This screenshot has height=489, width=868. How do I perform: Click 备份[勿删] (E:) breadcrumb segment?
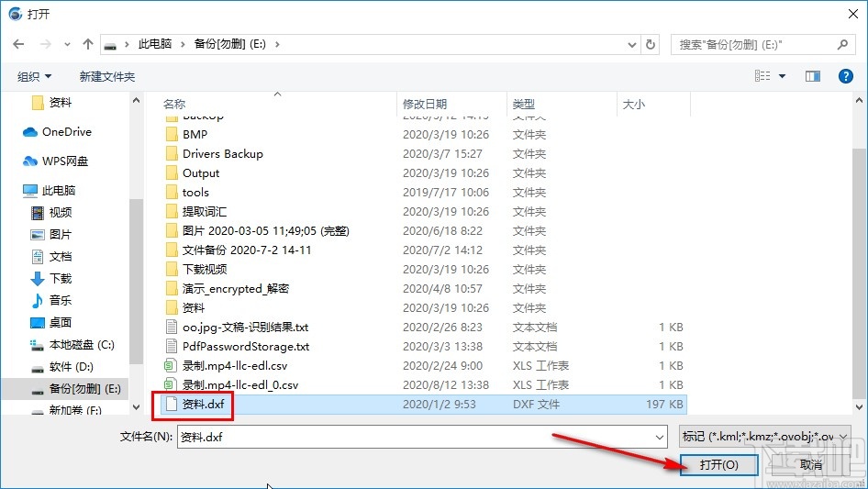coord(229,44)
